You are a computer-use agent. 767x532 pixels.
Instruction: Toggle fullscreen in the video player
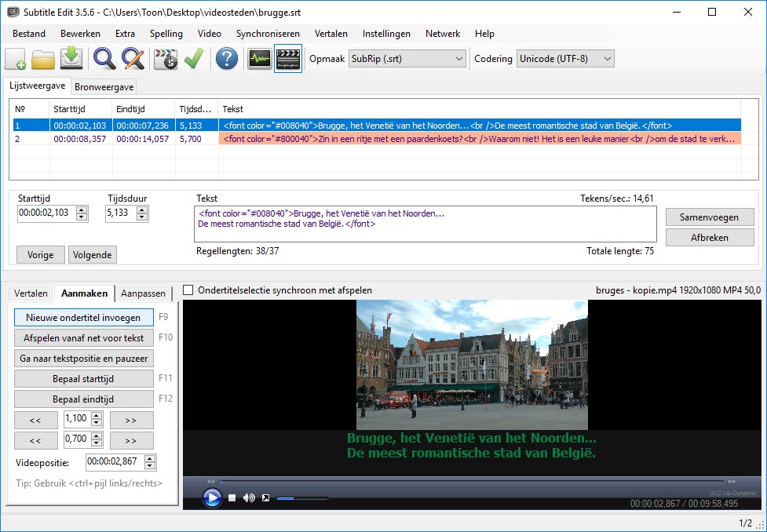pos(265,497)
